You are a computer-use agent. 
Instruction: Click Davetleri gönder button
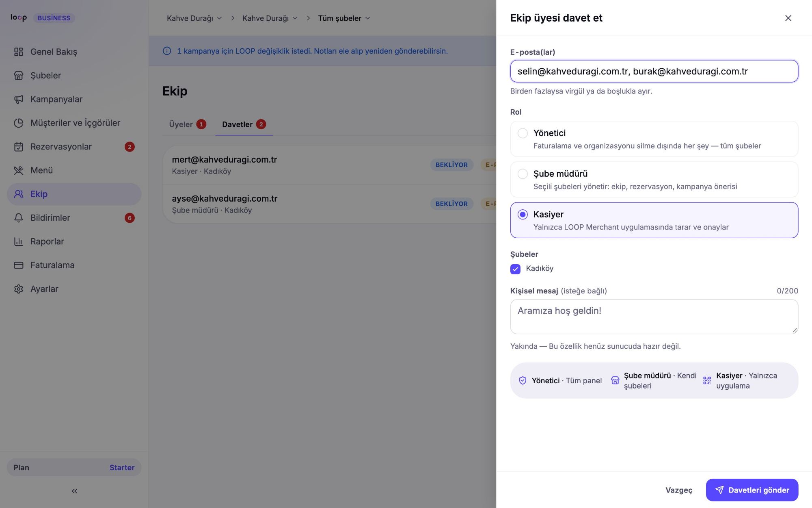tap(752, 490)
